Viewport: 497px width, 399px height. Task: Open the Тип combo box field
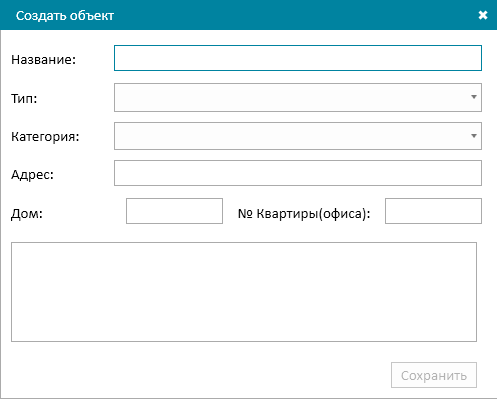(298, 97)
